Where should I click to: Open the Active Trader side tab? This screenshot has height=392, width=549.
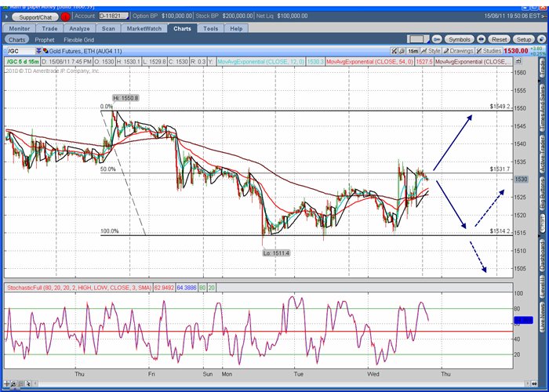(543, 154)
